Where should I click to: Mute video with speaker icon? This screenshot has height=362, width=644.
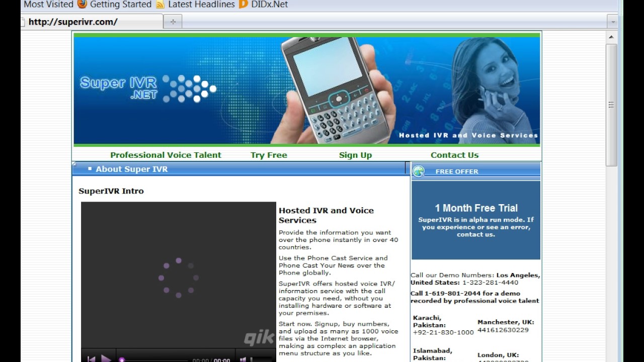243,359
